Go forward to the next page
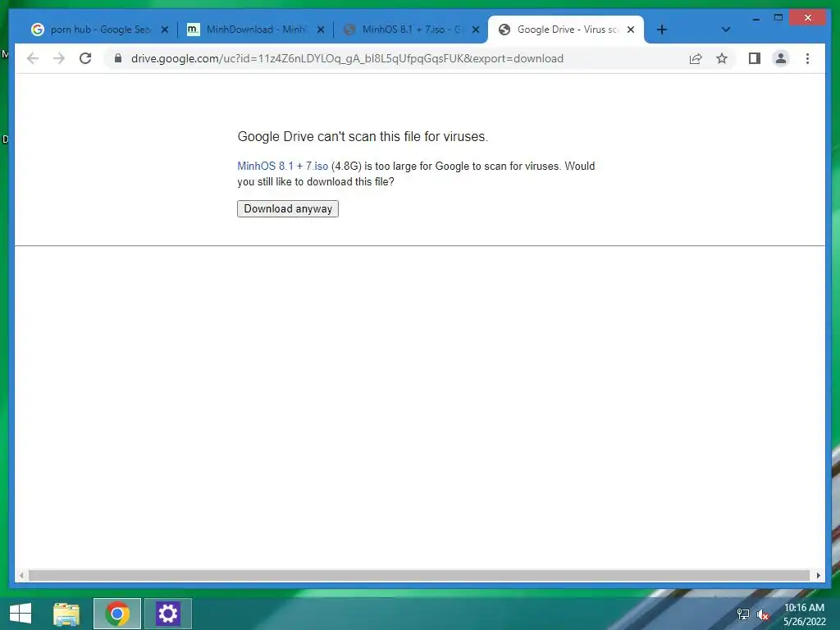 59,58
